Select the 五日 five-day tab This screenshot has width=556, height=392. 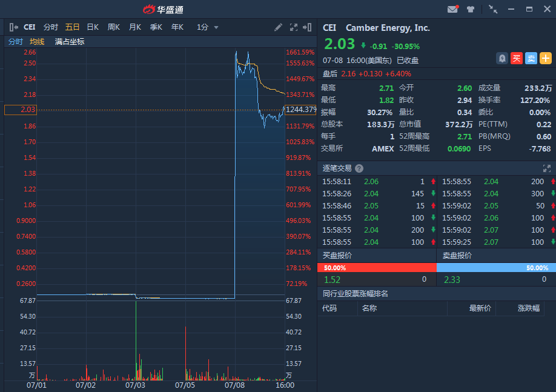72,27
